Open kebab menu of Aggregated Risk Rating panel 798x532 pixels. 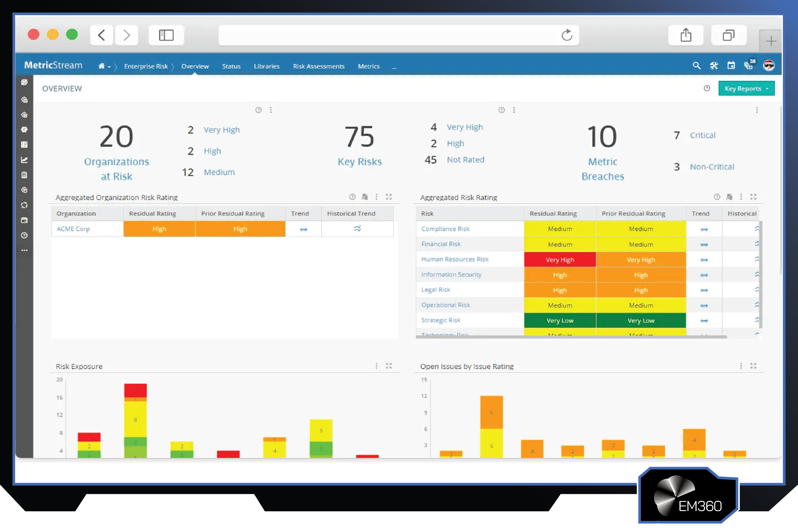pyautogui.click(x=741, y=197)
